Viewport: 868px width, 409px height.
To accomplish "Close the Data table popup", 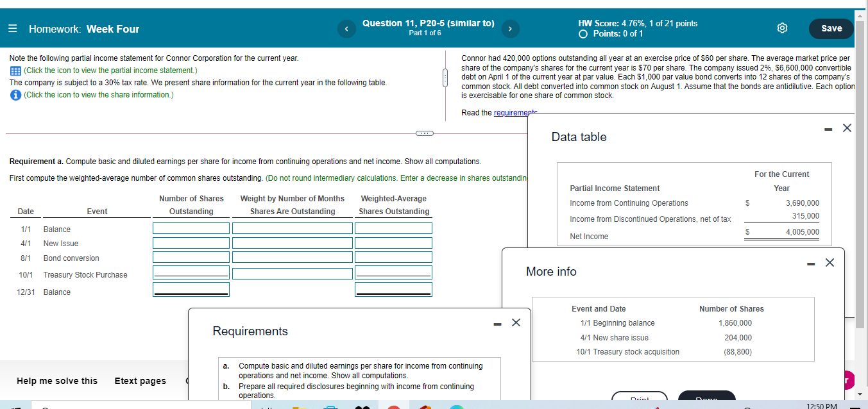I will tap(847, 128).
